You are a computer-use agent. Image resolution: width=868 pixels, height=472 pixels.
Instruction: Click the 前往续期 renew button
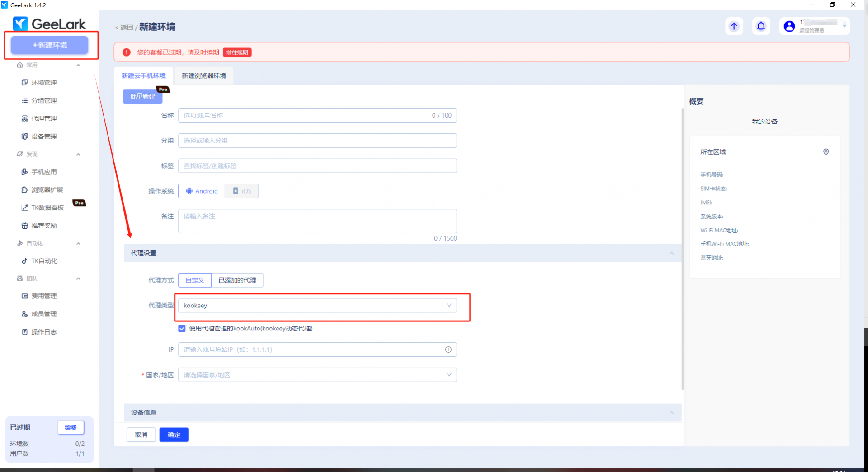point(237,52)
